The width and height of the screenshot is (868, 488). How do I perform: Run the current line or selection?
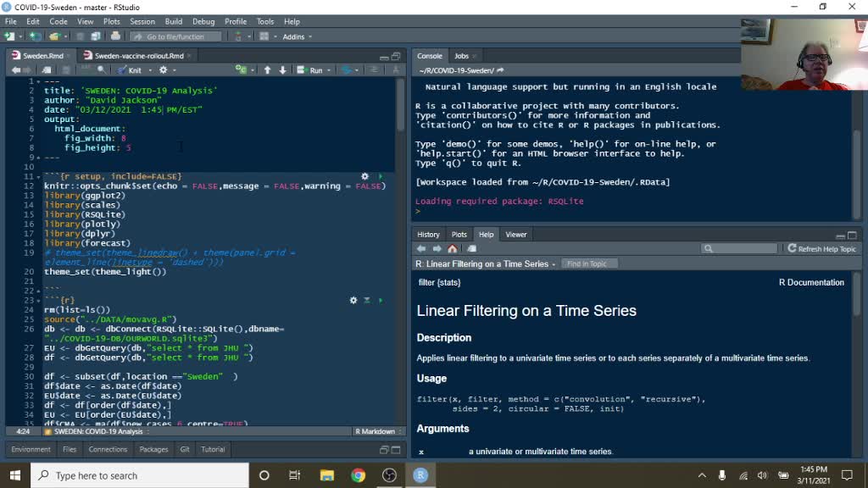pos(310,70)
